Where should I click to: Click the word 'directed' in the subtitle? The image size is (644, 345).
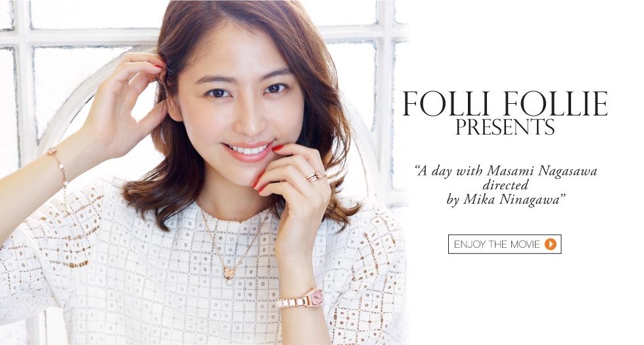(x=505, y=185)
